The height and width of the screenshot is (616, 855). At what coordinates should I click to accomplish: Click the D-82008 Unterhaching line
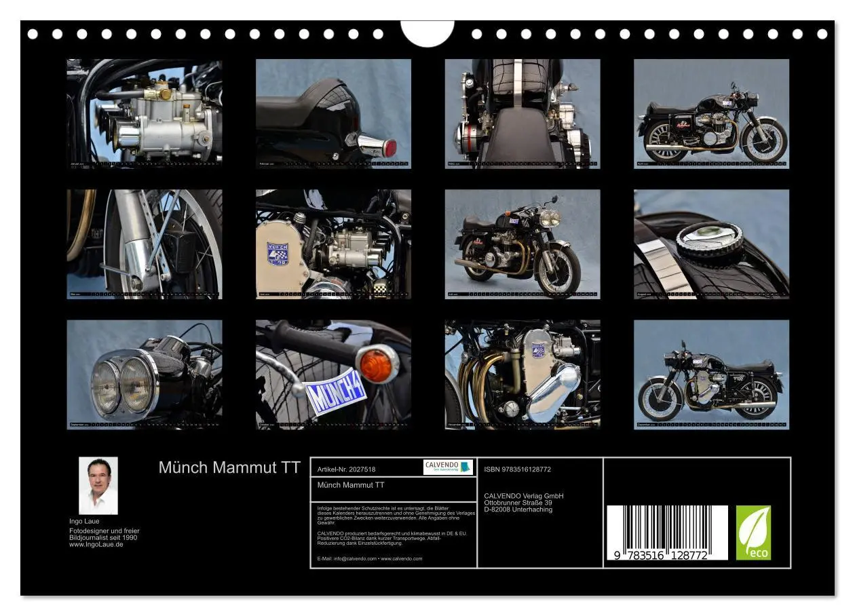tap(518, 509)
